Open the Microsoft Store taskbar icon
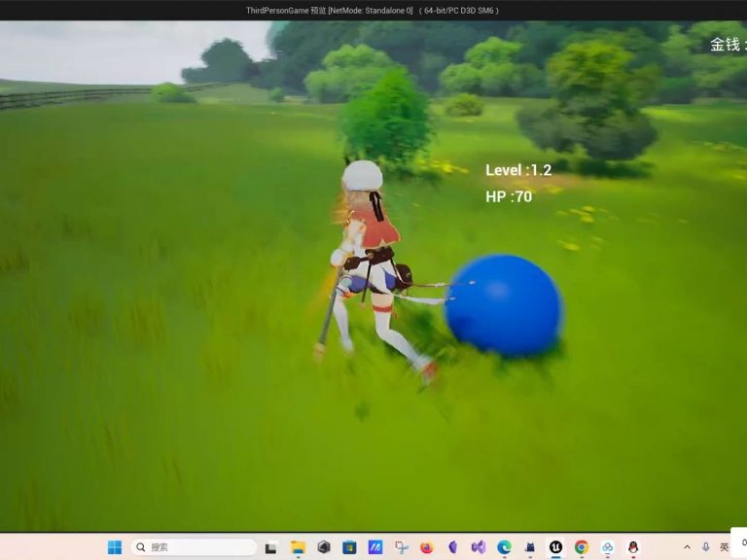Viewport: 747px width, 560px height. tap(349, 547)
